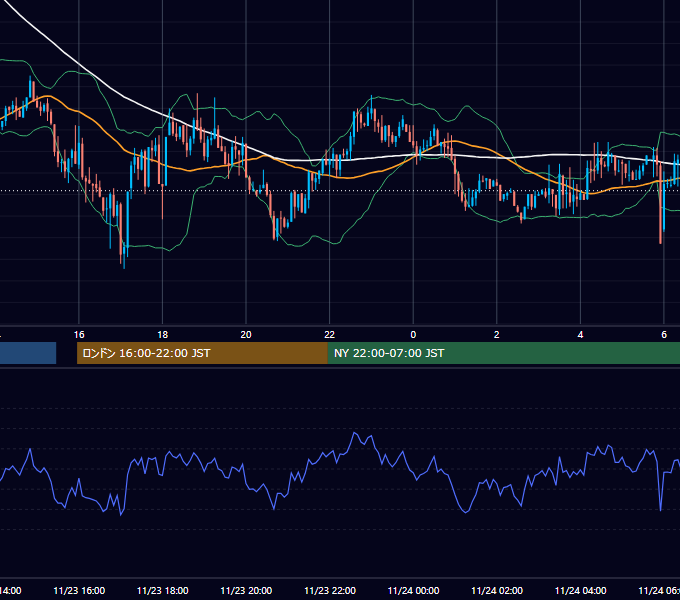Select the blue session bar before ロンドン

point(28,353)
